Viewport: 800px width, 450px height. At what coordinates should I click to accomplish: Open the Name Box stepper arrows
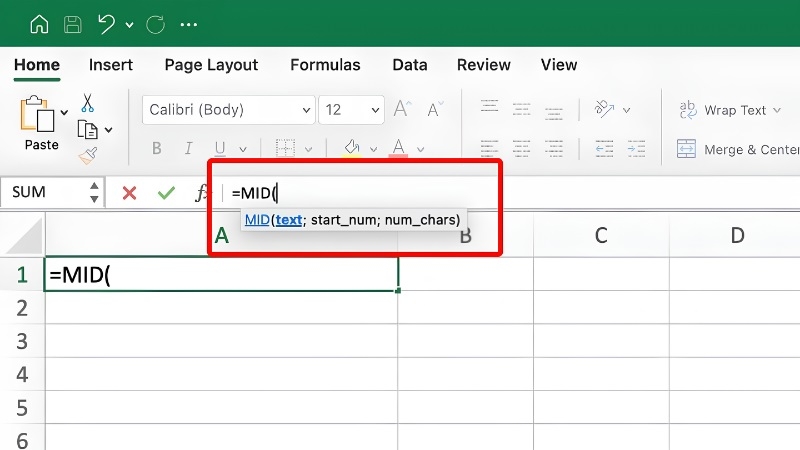click(94, 192)
